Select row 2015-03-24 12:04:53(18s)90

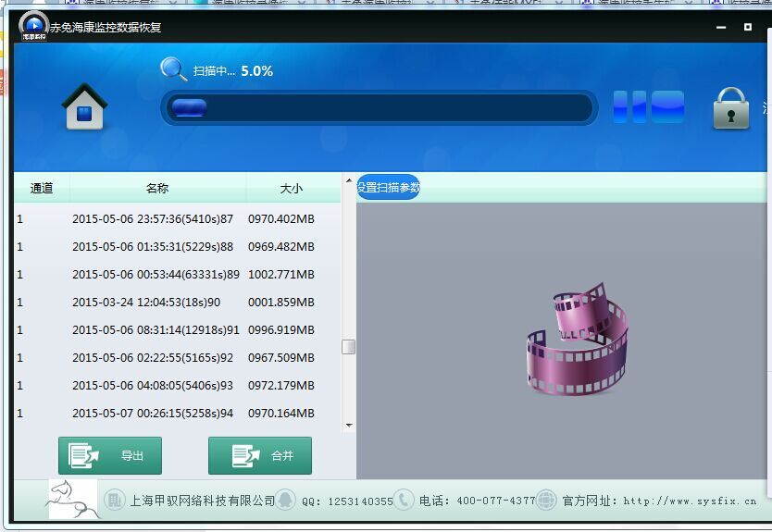click(x=177, y=303)
